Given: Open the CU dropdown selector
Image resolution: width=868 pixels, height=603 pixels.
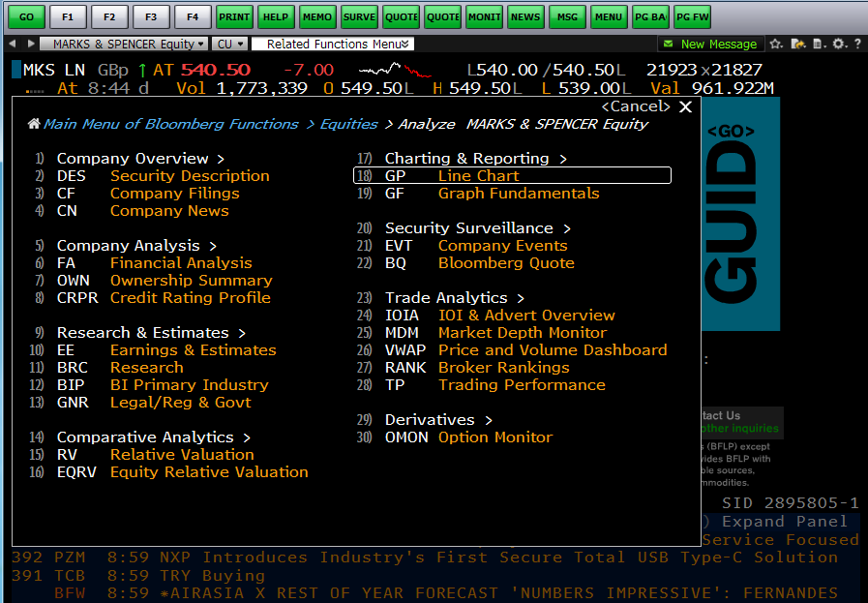Looking at the screenshot, I should (x=229, y=44).
